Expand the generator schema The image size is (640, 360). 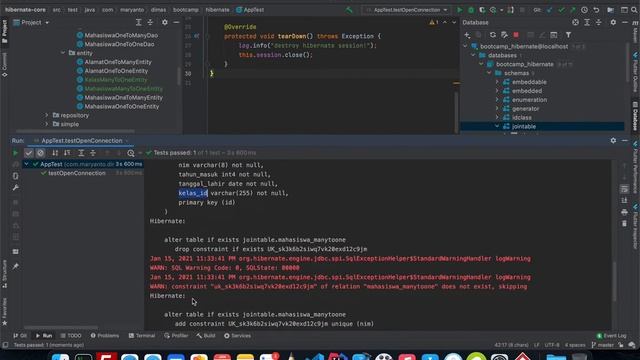click(x=497, y=109)
